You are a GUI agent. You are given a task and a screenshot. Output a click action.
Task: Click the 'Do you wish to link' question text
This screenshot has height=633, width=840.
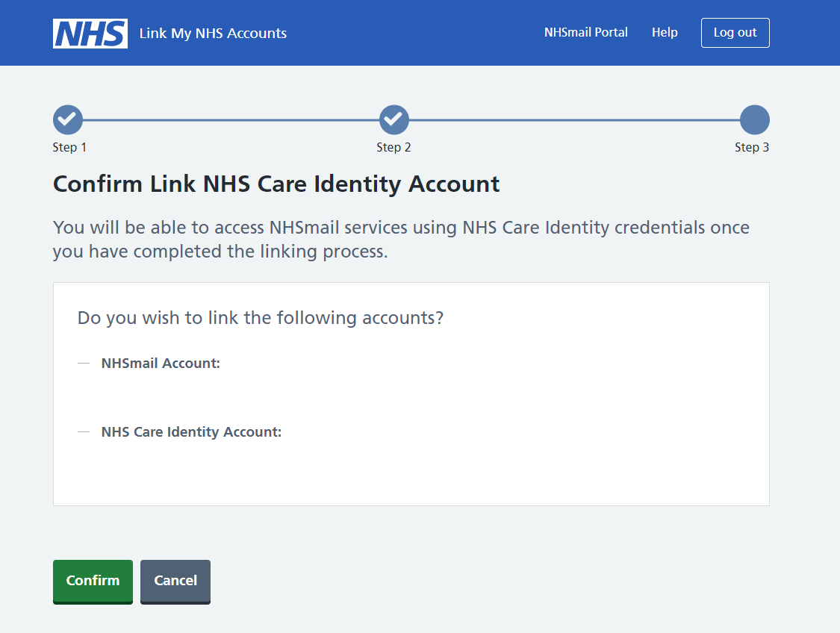(261, 318)
